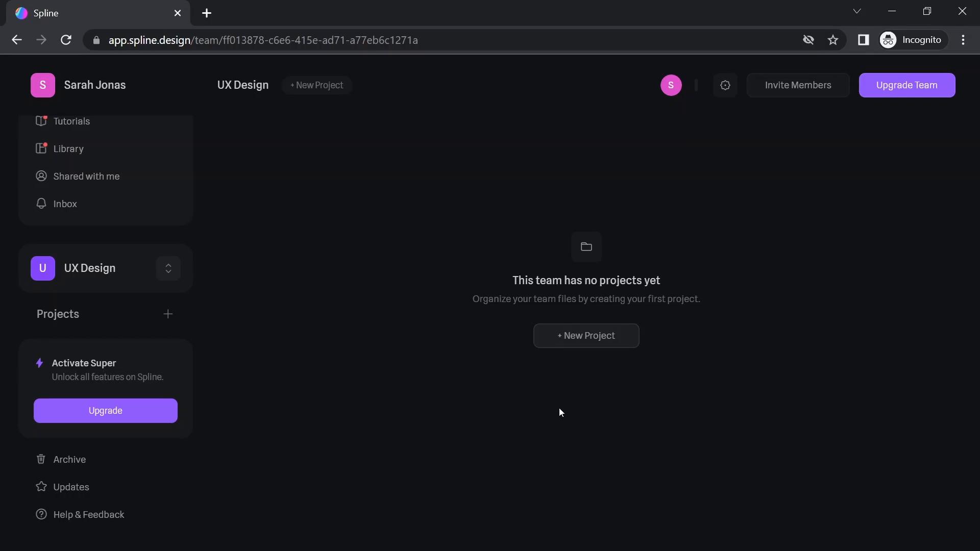Click the Archive icon in sidebar
Image resolution: width=980 pixels, height=551 pixels.
tap(40, 460)
